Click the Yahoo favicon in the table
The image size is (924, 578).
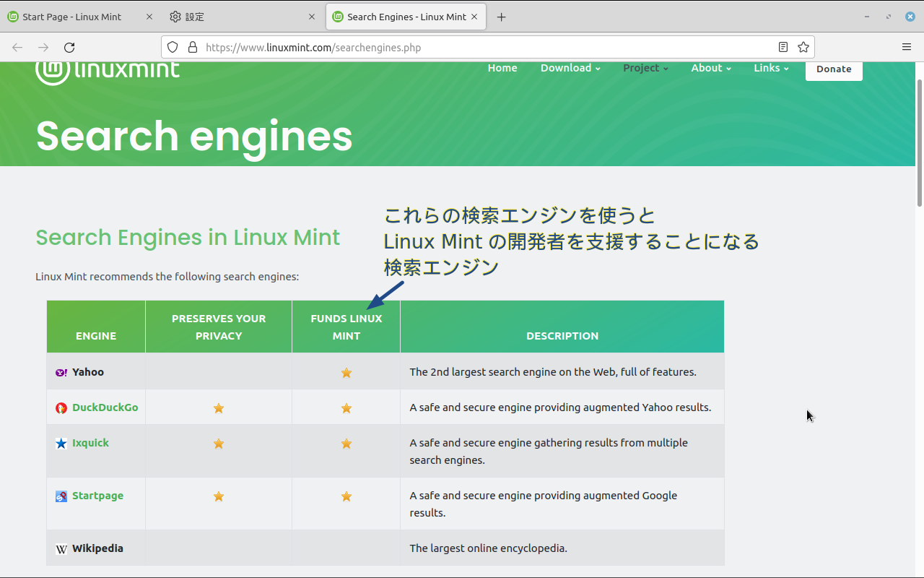[61, 373]
